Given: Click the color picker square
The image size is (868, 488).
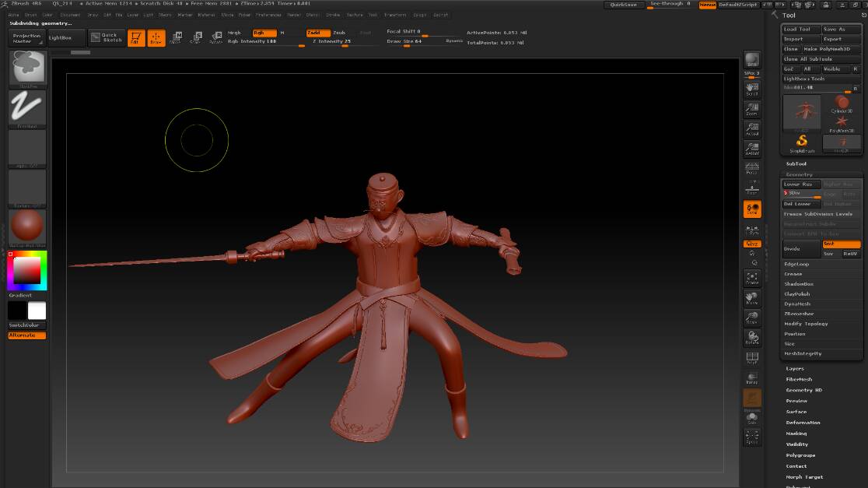Looking at the screenshot, I should point(27,270).
